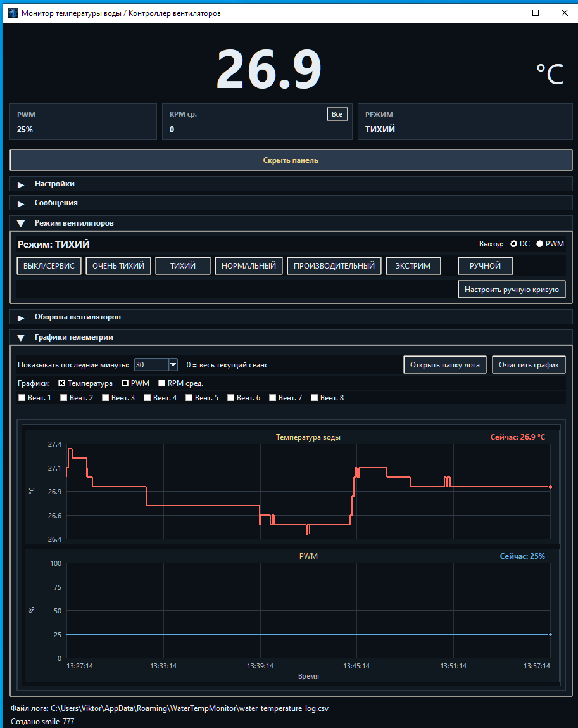The height and width of the screenshot is (728, 578).
Task: Click red endpoint marker on temperature line
Action: [551, 487]
